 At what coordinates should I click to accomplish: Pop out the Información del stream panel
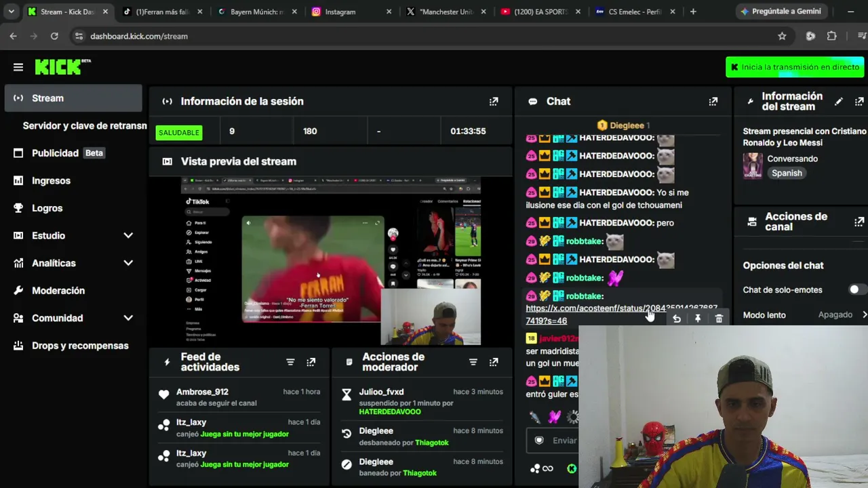859,102
